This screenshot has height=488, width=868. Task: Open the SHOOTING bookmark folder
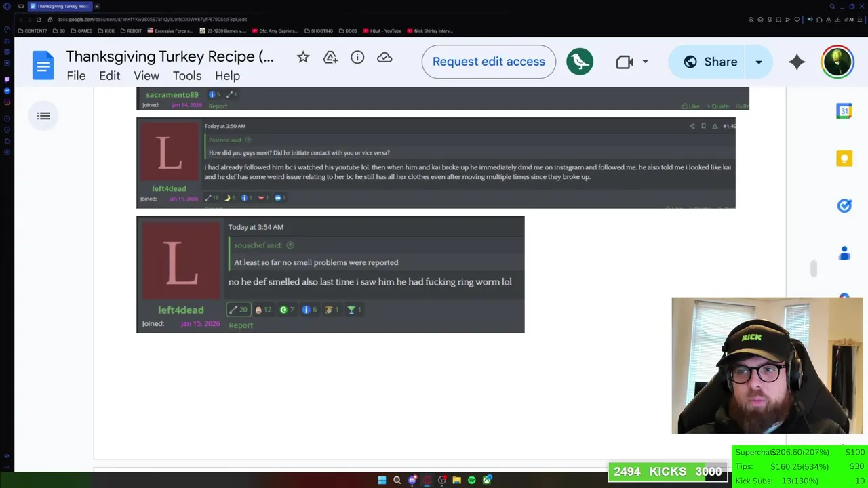coord(319,30)
